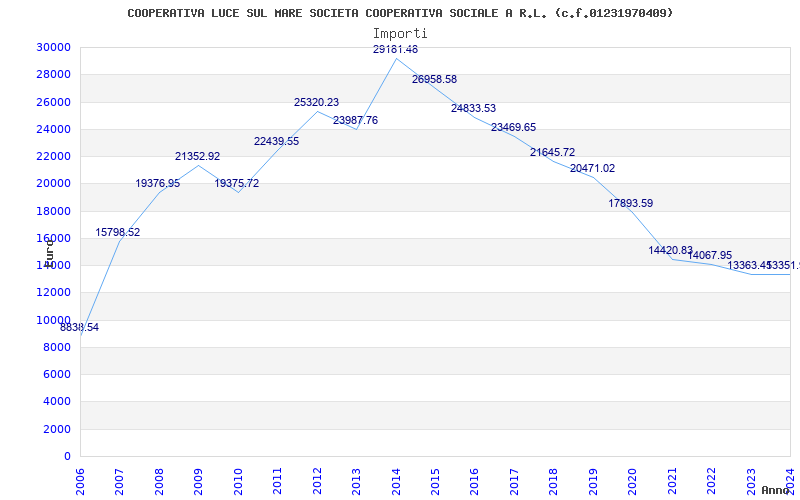Viewport: 800px width, 500px height.
Task: Click the data label 19376.95
Action: click(x=158, y=183)
